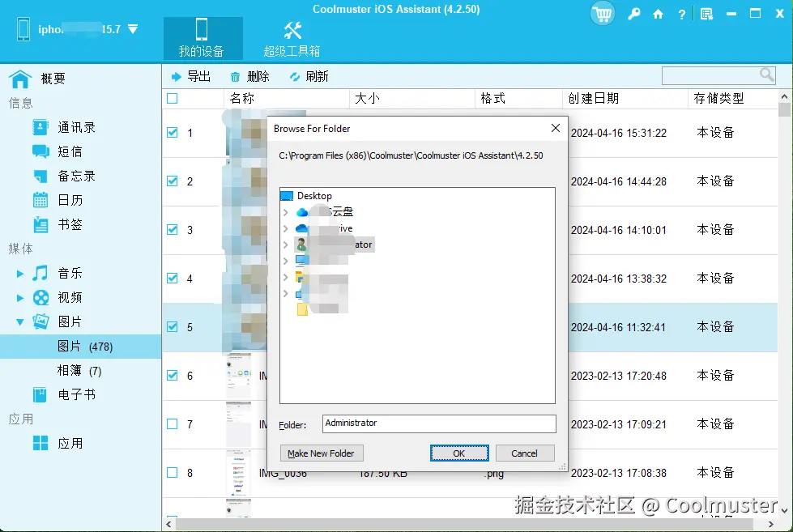
Task: Focus the search box in toolbar
Action: pyautogui.click(x=710, y=76)
